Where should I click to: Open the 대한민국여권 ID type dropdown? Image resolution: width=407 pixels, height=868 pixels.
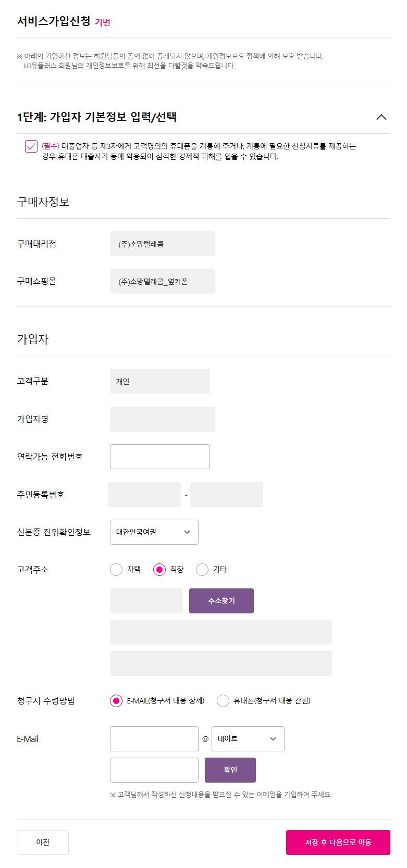154,532
